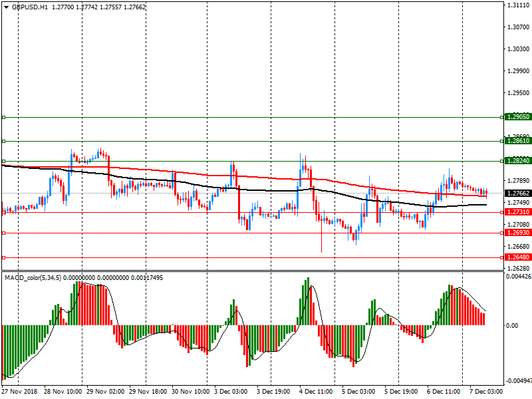
Task: Click the 29 Nov 02:00 time label
Action: (x=106, y=391)
